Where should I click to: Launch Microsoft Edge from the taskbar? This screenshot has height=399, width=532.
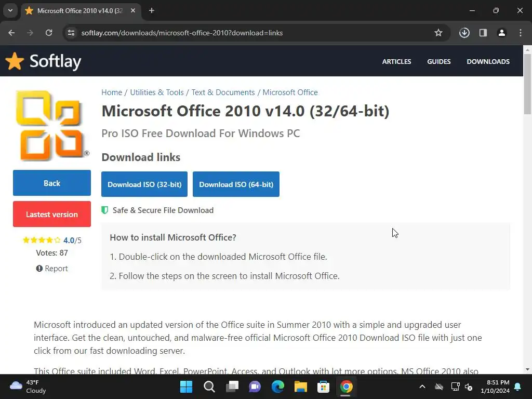pos(278,387)
